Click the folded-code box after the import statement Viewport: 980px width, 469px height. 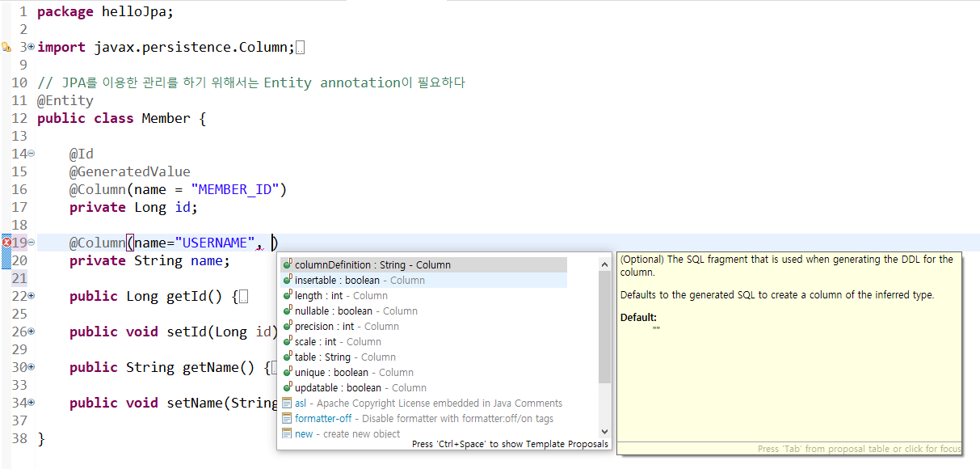tap(301, 48)
